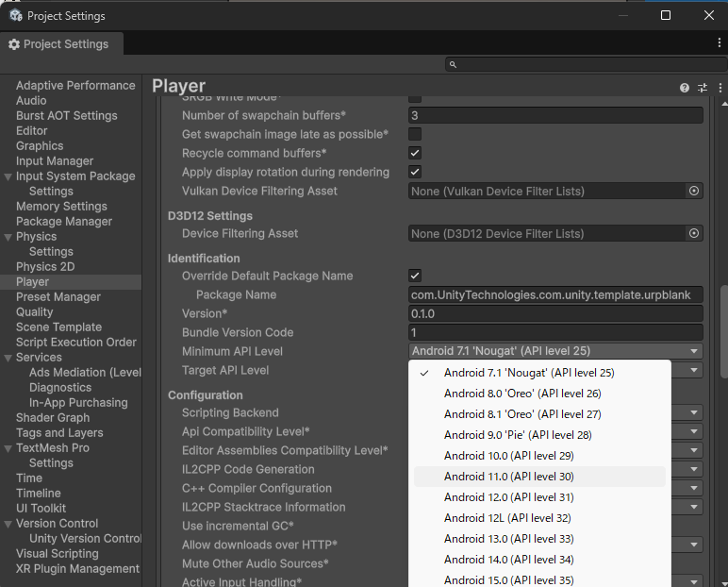Collapse the Services section in sidebar
This screenshot has height=587, width=728.
(x=8, y=358)
